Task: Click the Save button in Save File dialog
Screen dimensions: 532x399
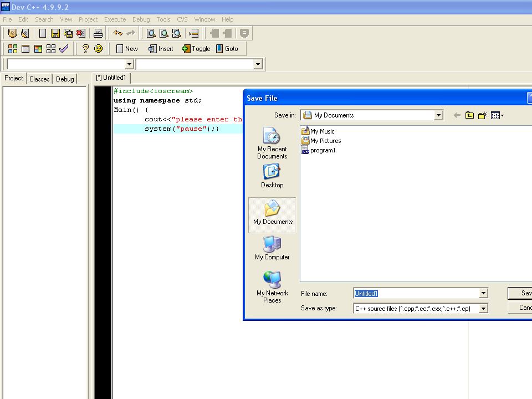Action: [520, 293]
